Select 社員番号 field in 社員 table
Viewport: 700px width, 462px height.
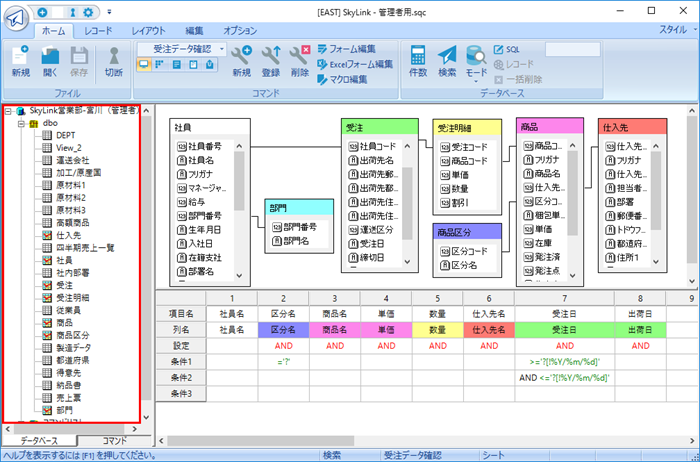(200, 146)
